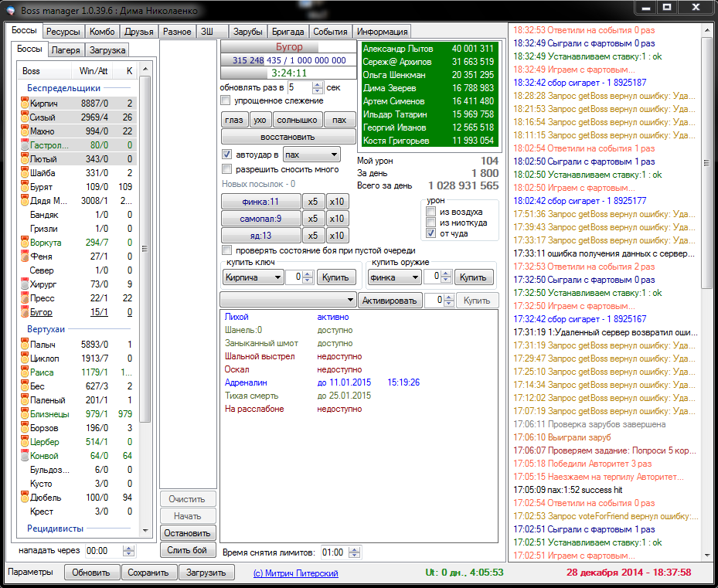Click the medal icon beside Лютый
Screen dimensions: 718x588
tap(25, 159)
